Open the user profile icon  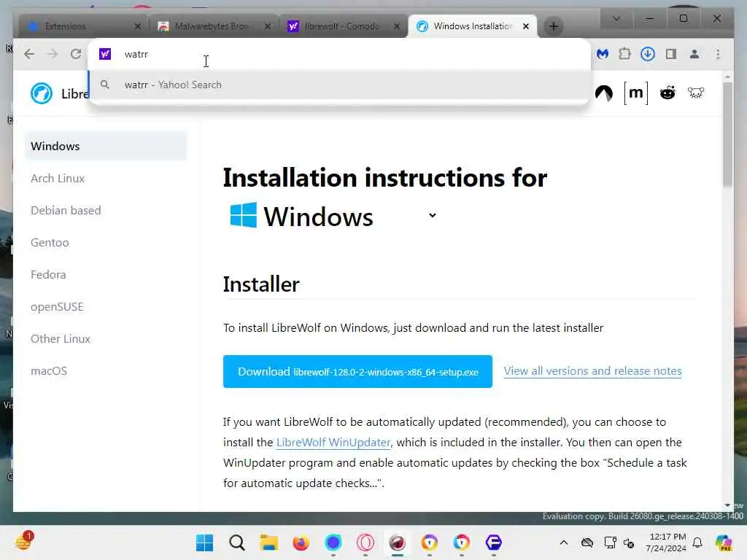coord(694,54)
